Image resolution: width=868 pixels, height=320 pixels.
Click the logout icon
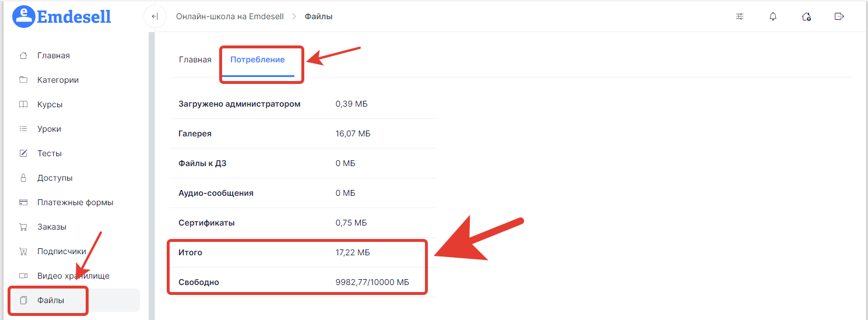click(839, 16)
